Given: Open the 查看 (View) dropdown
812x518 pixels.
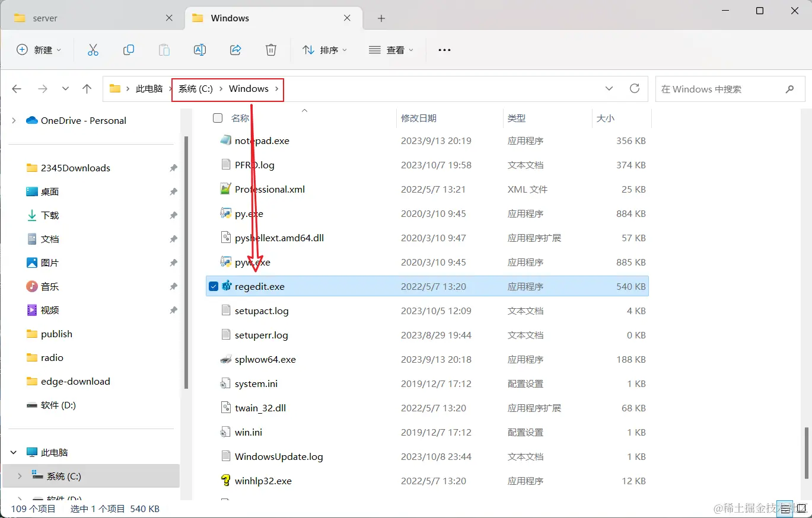Looking at the screenshot, I should pos(391,50).
